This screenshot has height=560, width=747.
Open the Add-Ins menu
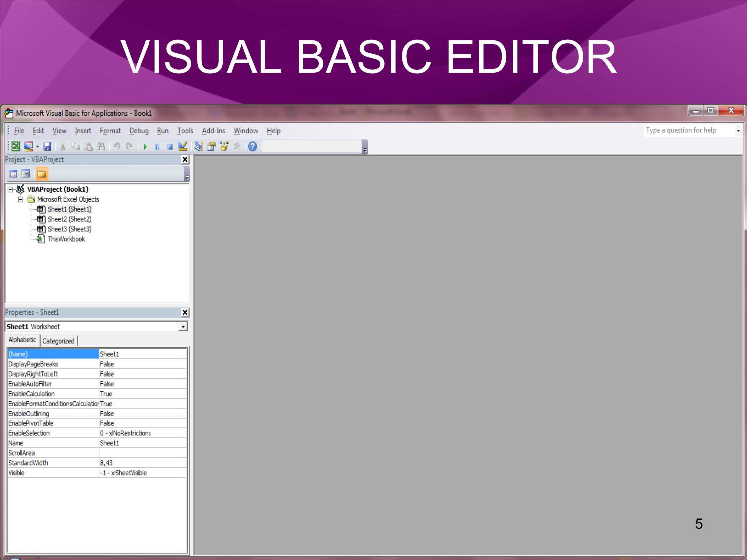coord(213,131)
